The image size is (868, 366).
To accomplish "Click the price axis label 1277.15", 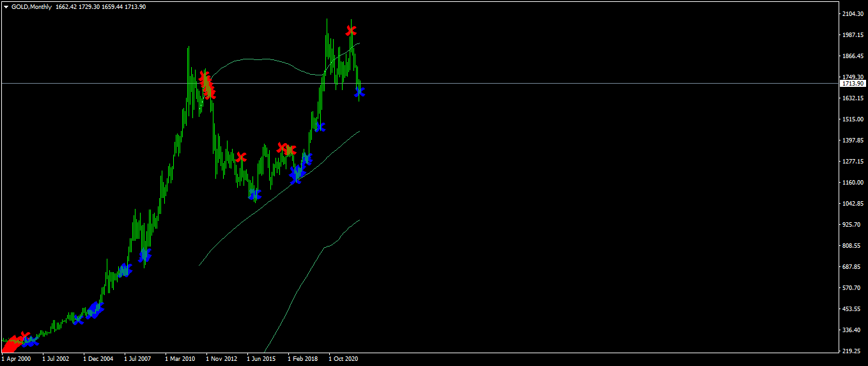I will [x=853, y=161].
